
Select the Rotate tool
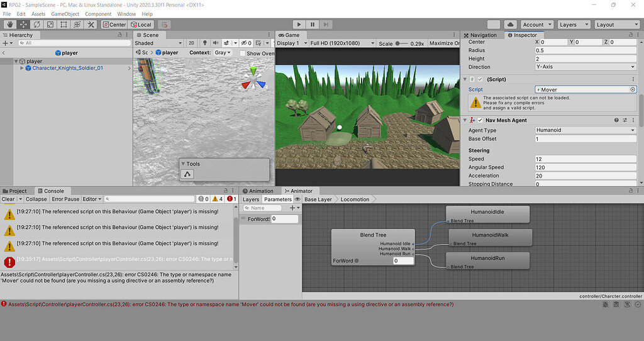coord(36,25)
